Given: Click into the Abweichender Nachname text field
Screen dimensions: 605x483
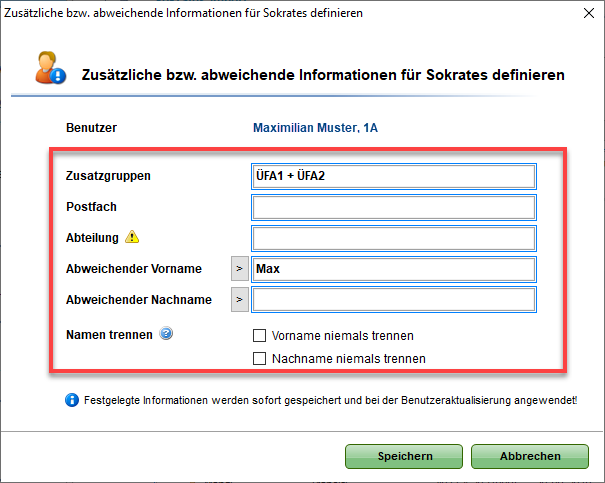Looking at the screenshot, I should (x=394, y=300).
